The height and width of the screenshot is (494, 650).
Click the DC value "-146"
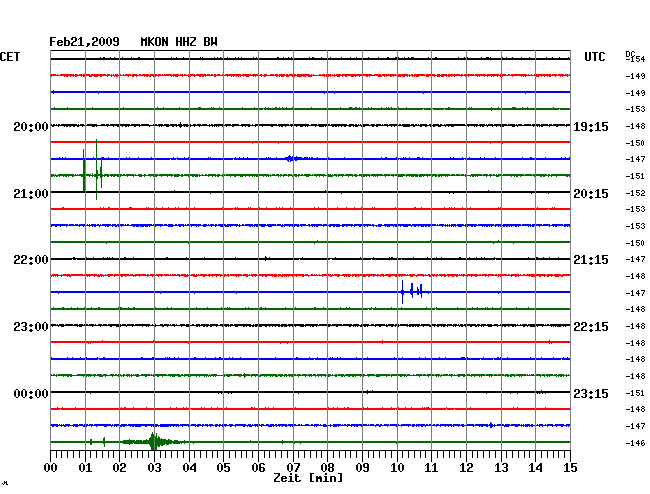tap(636, 443)
